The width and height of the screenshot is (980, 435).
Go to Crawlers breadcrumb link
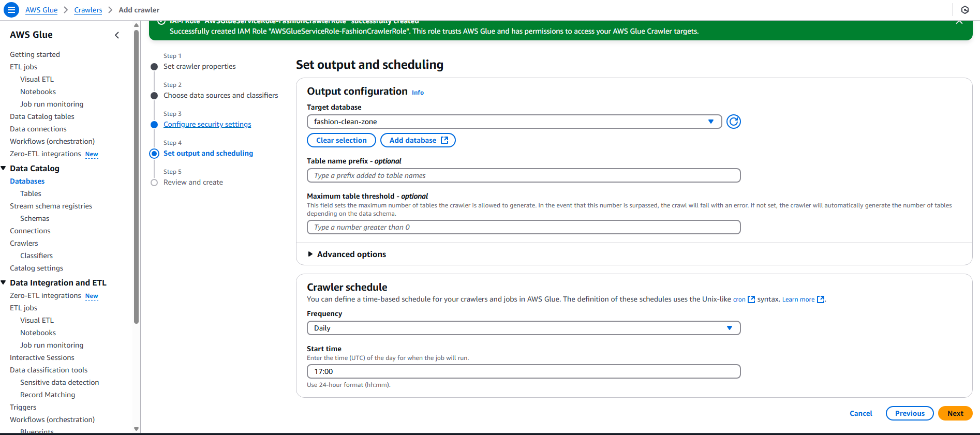(88, 10)
